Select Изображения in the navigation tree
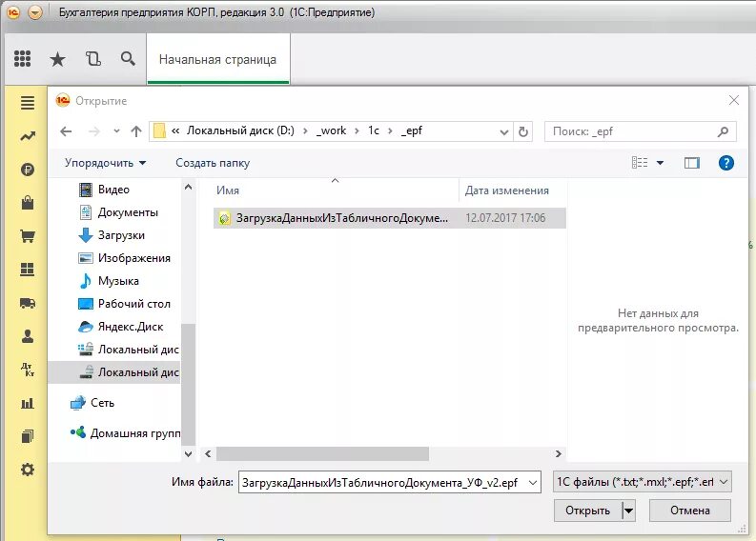756x541 pixels. (x=124, y=258)
